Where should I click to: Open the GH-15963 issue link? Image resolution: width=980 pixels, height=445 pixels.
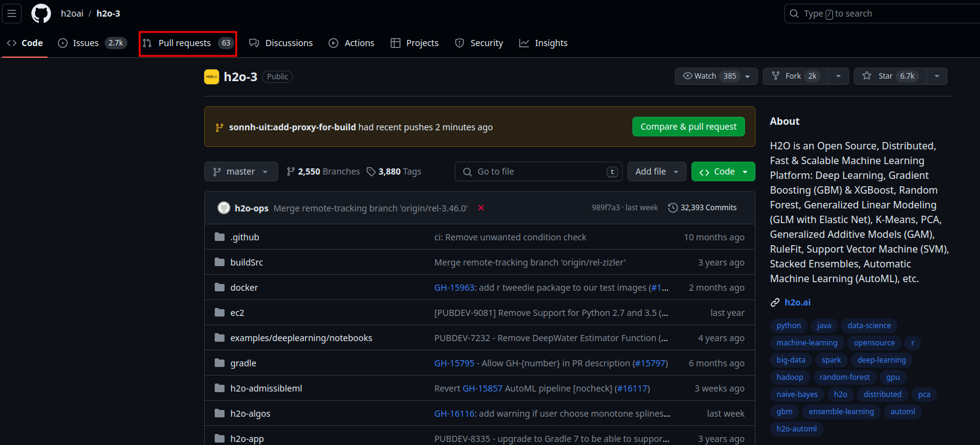tap(455, 288)
